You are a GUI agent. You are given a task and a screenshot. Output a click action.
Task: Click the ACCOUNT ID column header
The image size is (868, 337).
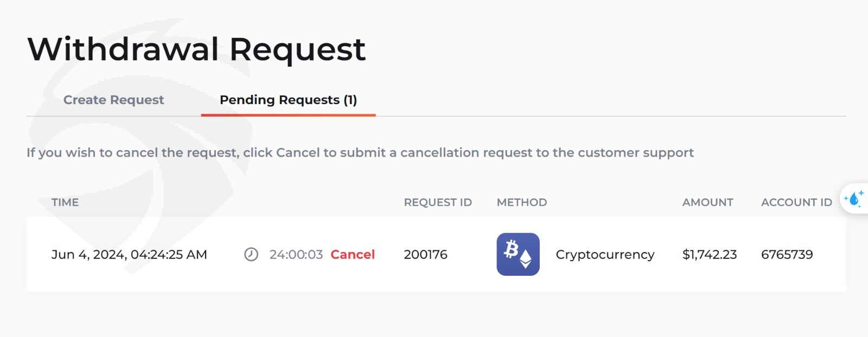pos(796,202)
